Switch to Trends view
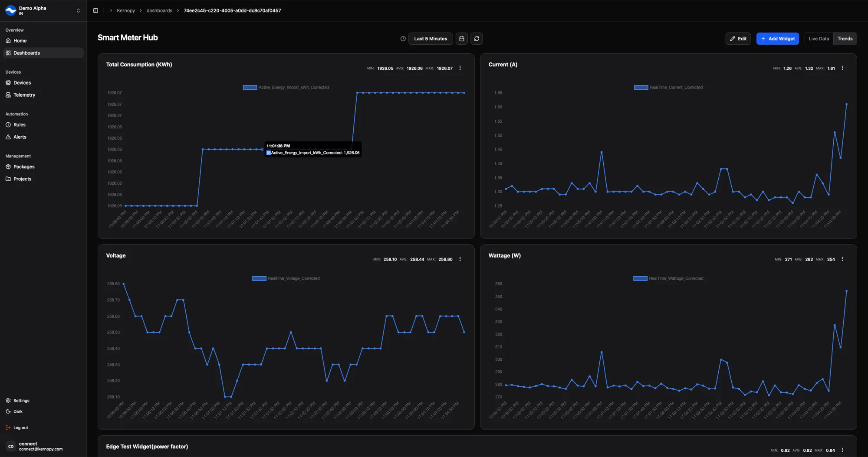Viewport: 868px width, 457px height. point(845,39)
